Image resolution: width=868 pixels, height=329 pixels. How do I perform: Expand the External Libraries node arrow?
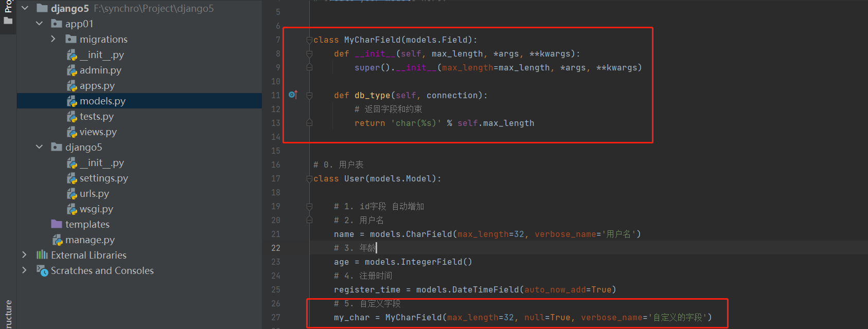24,255
